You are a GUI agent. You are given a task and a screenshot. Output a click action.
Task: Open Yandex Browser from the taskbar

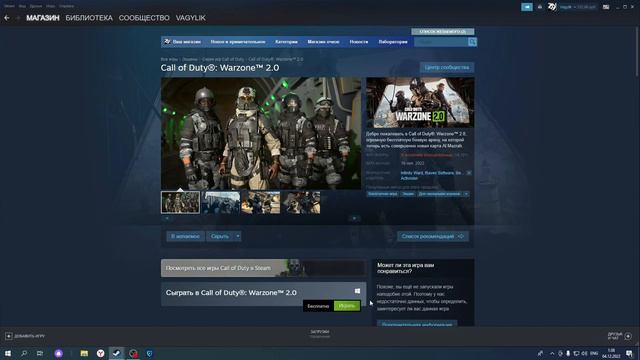pos(100,353)
